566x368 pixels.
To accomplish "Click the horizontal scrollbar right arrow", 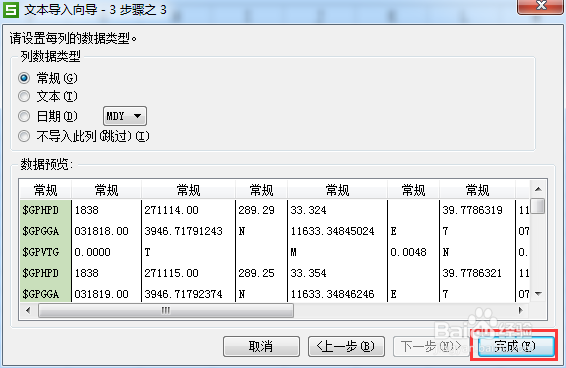I will coord(521,310).
